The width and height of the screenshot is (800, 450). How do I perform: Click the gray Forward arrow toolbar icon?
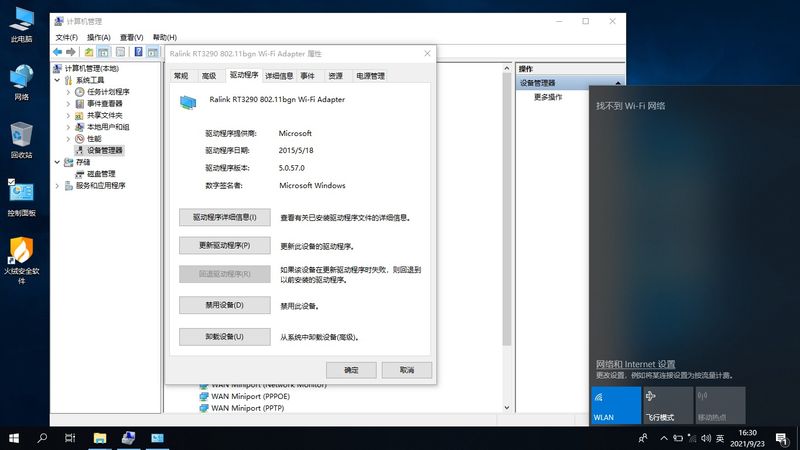[x=71, y=52]
